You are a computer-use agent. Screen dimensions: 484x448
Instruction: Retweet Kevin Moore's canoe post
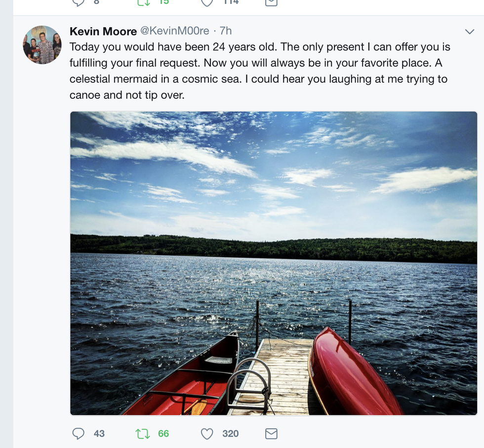coord(142,434)
